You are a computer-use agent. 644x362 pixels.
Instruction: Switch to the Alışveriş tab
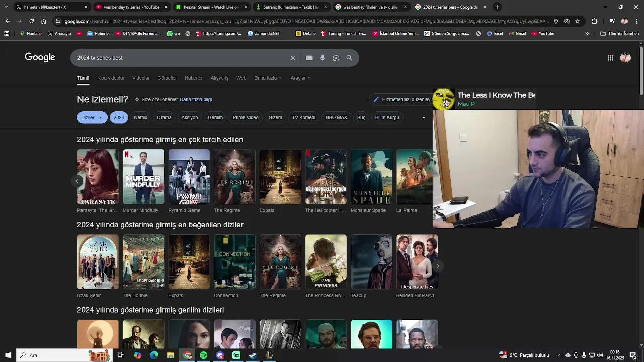click(x=219, y=78)
